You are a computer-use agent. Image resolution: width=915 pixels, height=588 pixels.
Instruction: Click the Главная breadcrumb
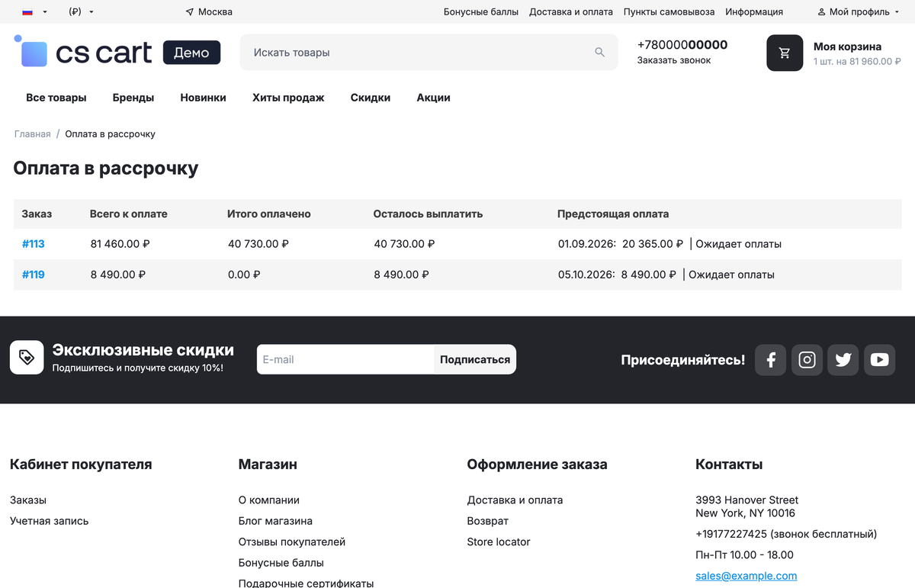tap(32, 134)
